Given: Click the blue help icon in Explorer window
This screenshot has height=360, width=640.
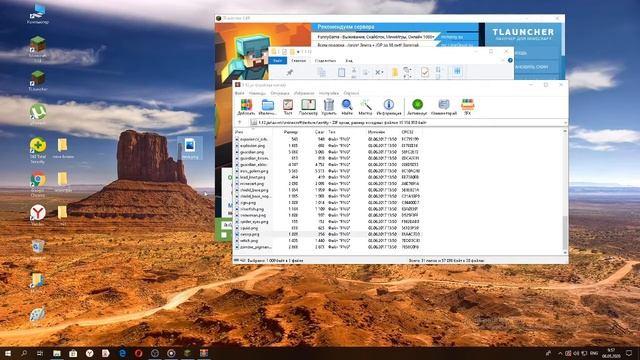Looking at the screenshot, I should click(x=510, y=60).
